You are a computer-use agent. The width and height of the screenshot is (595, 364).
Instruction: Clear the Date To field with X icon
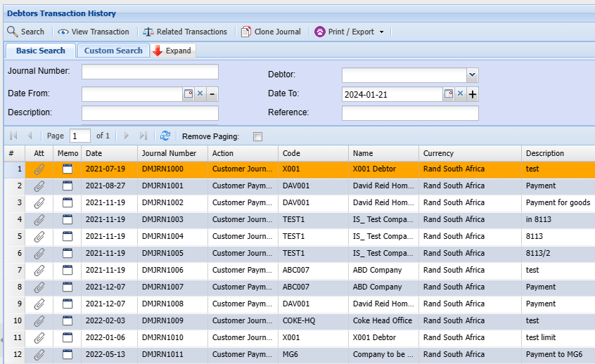pos(460,94)
